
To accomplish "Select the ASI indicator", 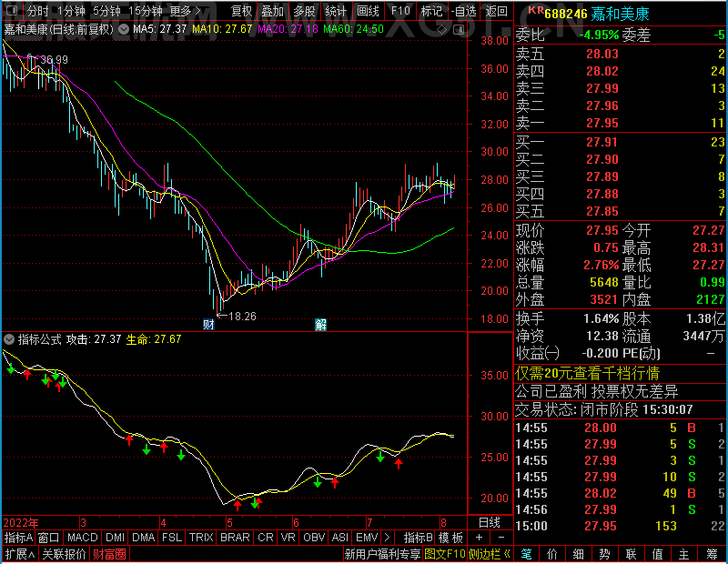I will [x=339, y=538].
